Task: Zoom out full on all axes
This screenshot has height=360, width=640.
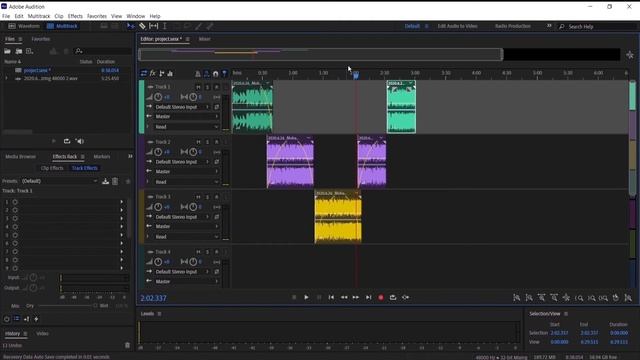Action: click(567, 298)
